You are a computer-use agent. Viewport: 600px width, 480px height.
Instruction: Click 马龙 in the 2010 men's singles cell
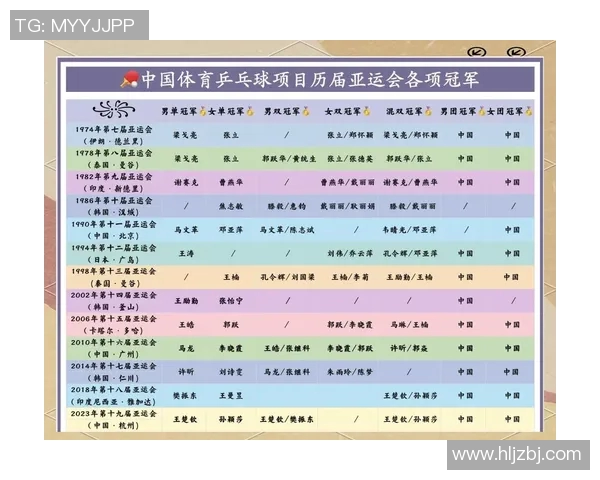(x=186, y=348)
